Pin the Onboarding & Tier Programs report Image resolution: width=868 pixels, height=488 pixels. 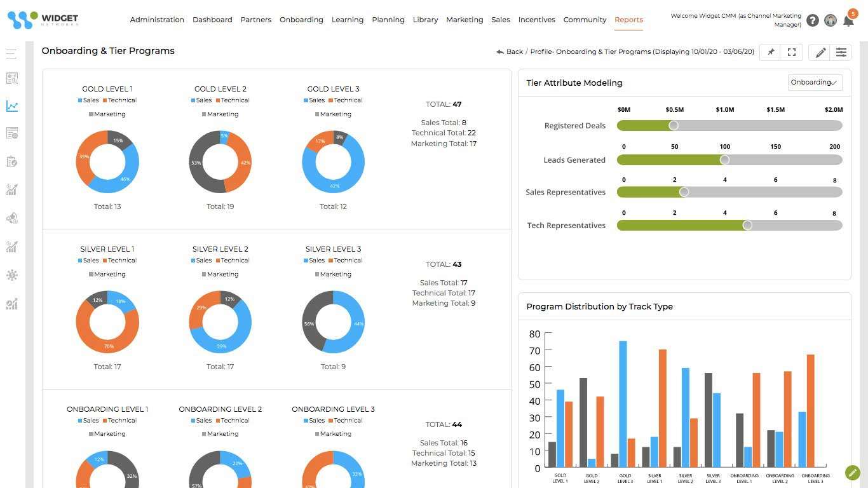(x=770, y=52)
